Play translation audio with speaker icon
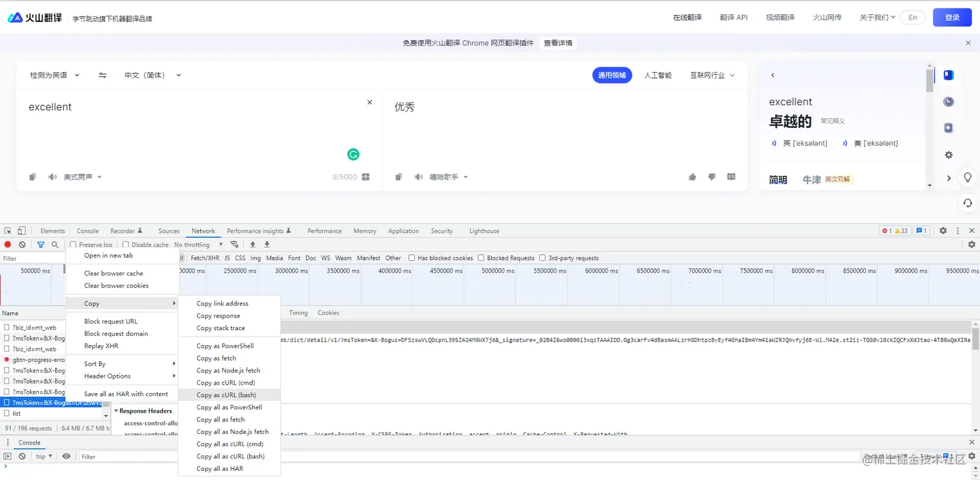The height and width of the screenshot is (480, 980). point(419,177)
